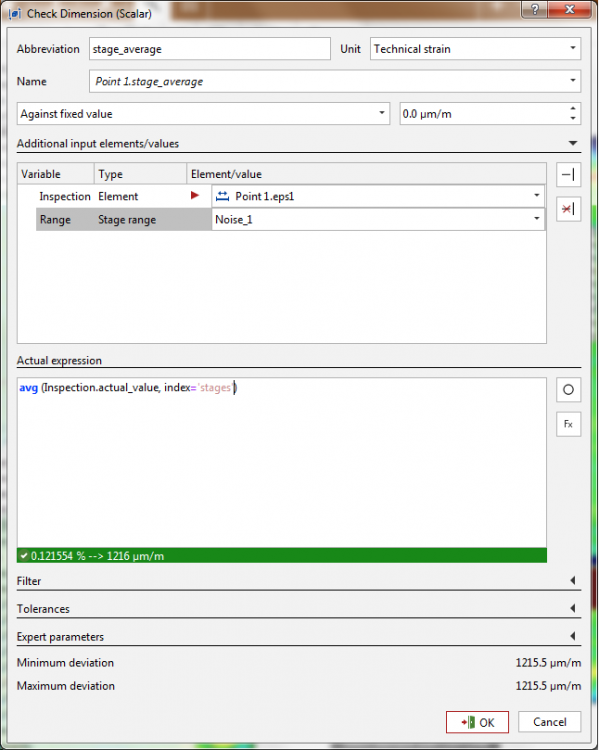Open the Unit dropdown Technical strain

(x=475, y=49)
